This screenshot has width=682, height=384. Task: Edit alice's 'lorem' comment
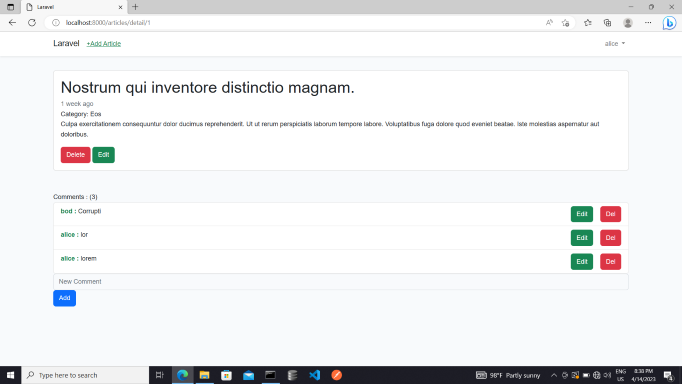(x=582, y=262)
